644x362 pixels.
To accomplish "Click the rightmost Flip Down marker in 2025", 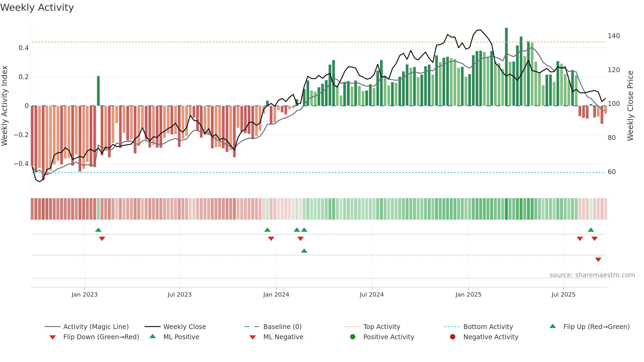I will pyautogui.click(x=595, y=239).
